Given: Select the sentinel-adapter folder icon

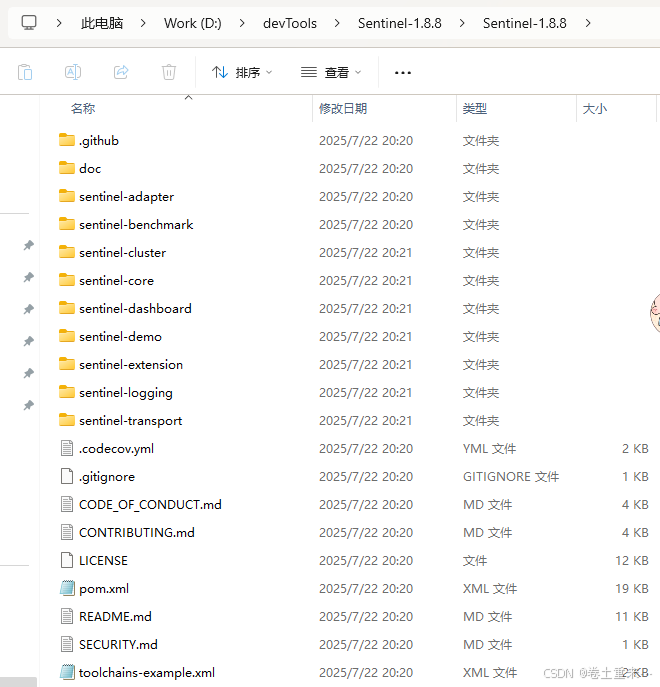Looking at the screenshot, I should tap(67, 196).
